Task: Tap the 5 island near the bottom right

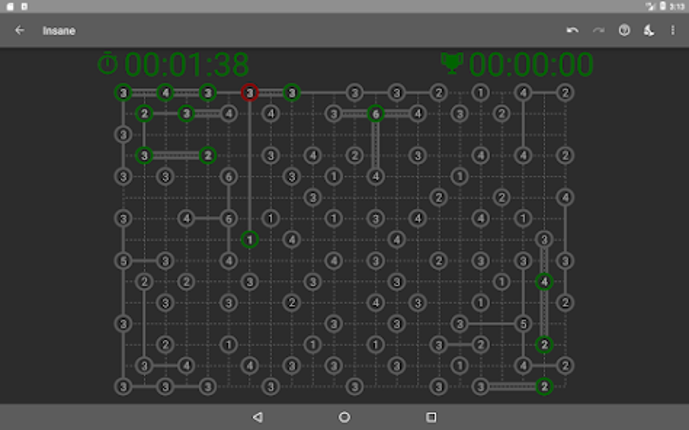Action: pos(523,324)
